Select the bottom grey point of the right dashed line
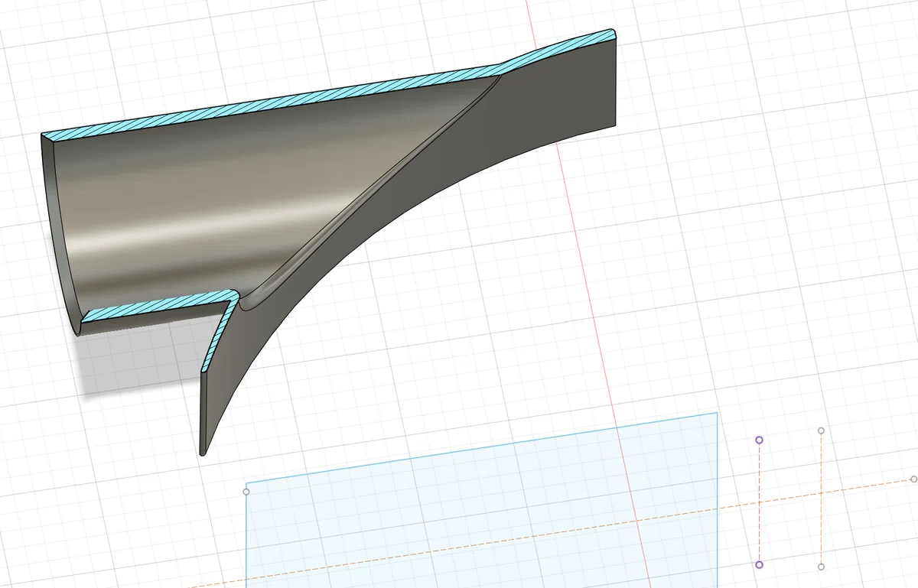Screen dimensions: 918x588 click(x=821, y=567)
